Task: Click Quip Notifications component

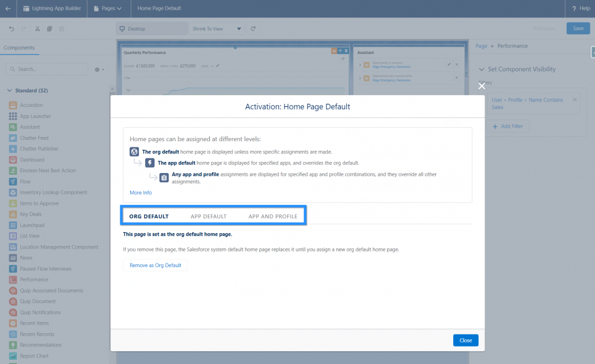Action: [35, 312]
